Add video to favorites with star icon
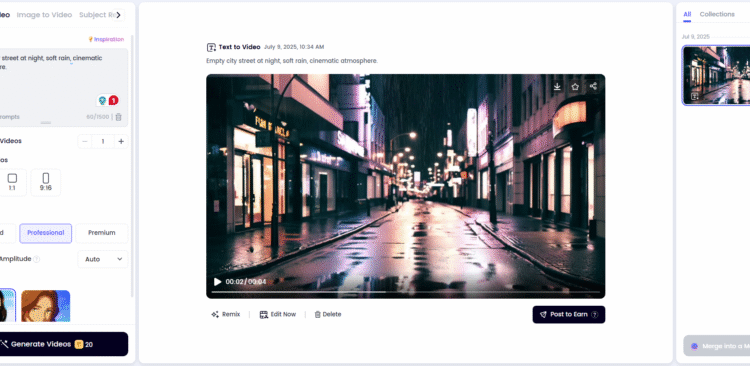 (575, 87)
